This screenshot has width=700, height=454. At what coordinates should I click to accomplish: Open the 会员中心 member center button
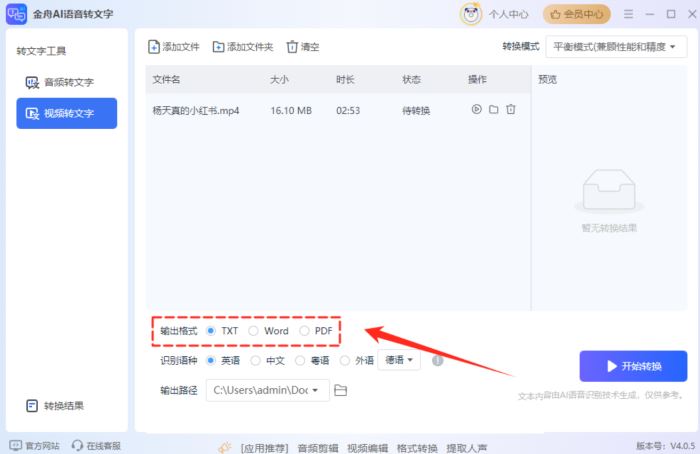click(x=577, y=14)
